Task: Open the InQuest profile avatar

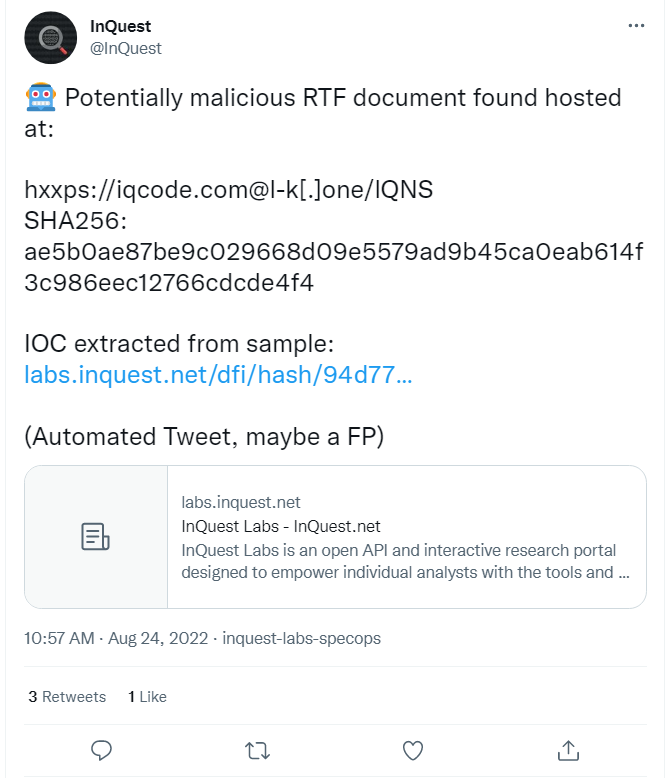Action: (x=51, y=38)
